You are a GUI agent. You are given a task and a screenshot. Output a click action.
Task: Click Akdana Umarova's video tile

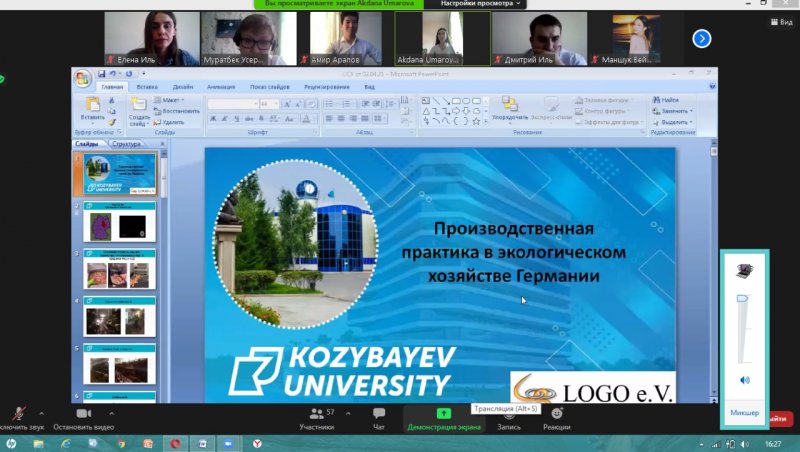pos(442,39)
